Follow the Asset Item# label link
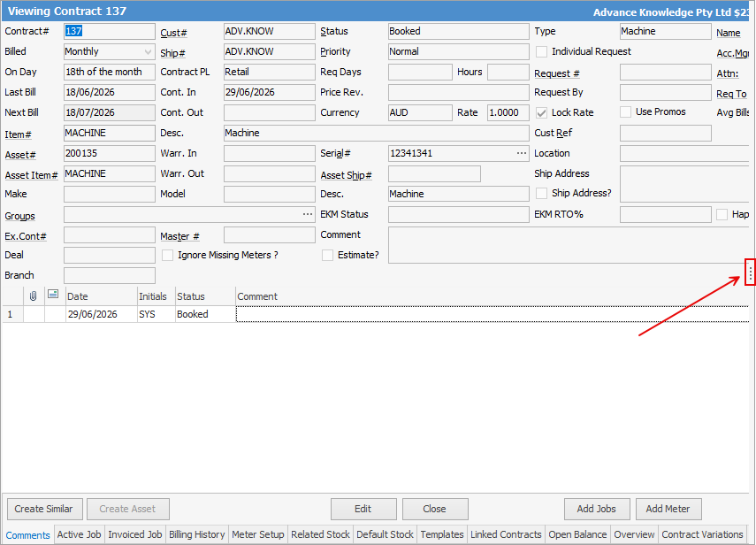 (31, 175)
